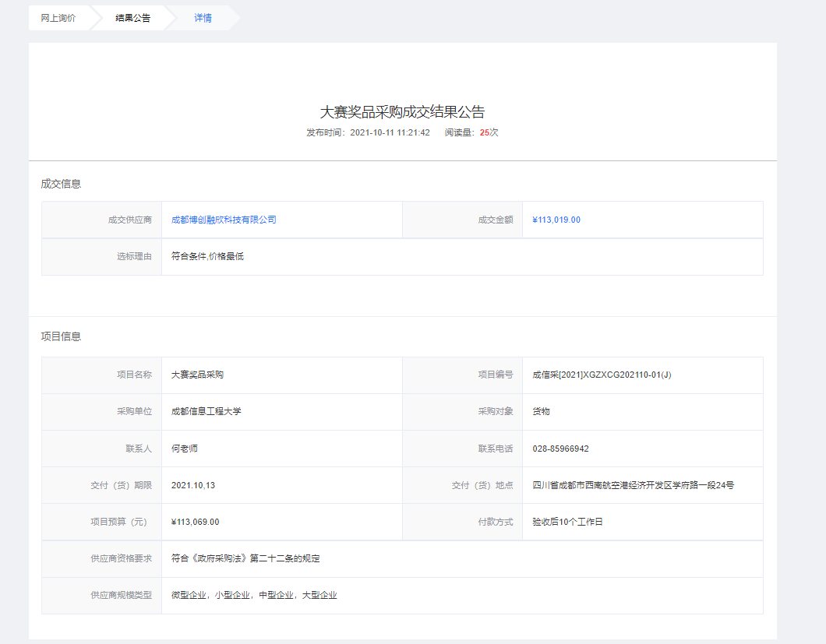Click the contact name 何老师
Viewport: 826px width, 644px height.
[185, 449]
